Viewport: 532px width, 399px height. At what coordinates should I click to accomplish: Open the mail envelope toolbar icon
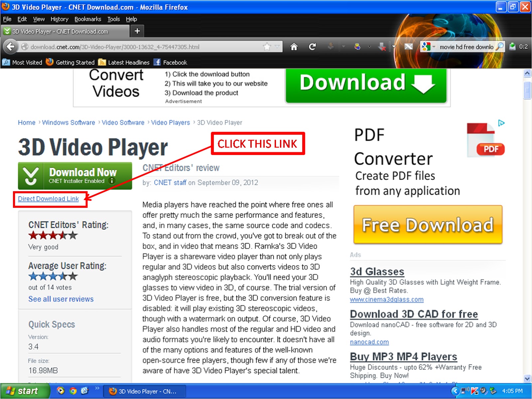coord(409,47)
